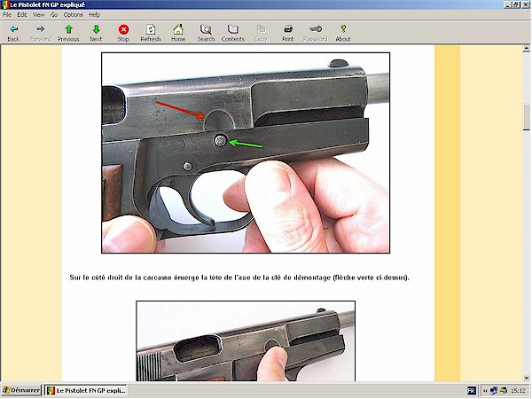
Task: Print the current page
Action: pyautogui.click(x=288, y=33)
